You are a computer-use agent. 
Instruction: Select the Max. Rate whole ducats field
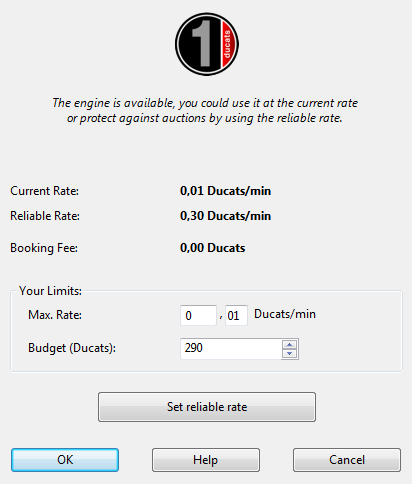point(198,315)
